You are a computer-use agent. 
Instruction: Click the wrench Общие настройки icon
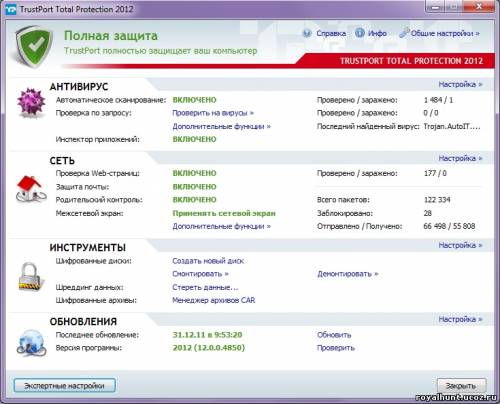[404, 33]
